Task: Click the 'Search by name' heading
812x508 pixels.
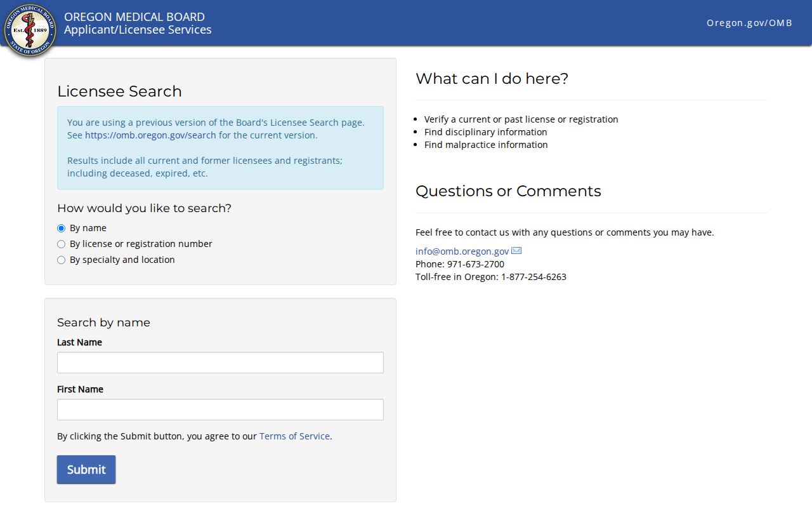Action: [103, 323]
